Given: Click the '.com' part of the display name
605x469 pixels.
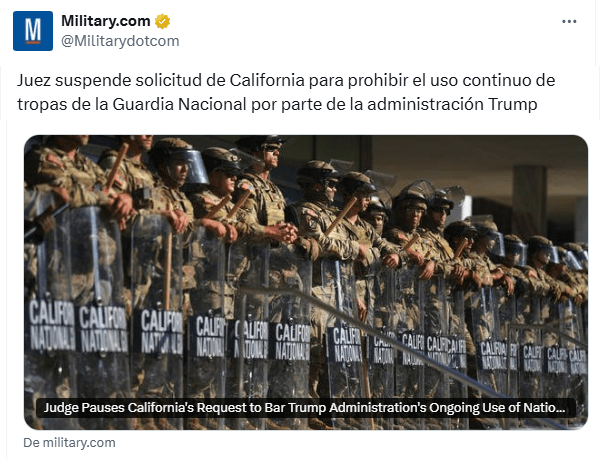Looking at the screenshot, I should [x=135, y=21].
